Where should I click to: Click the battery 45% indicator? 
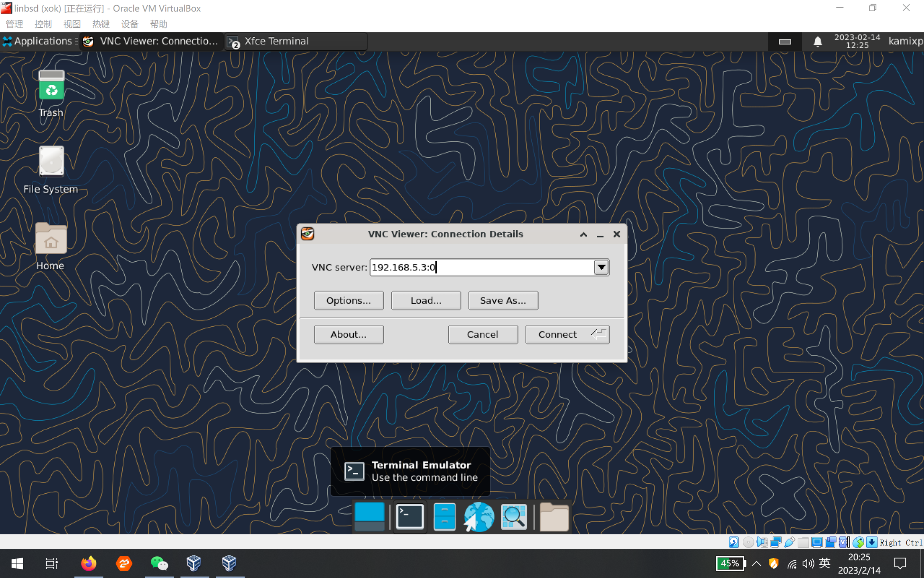coord(731,564)
